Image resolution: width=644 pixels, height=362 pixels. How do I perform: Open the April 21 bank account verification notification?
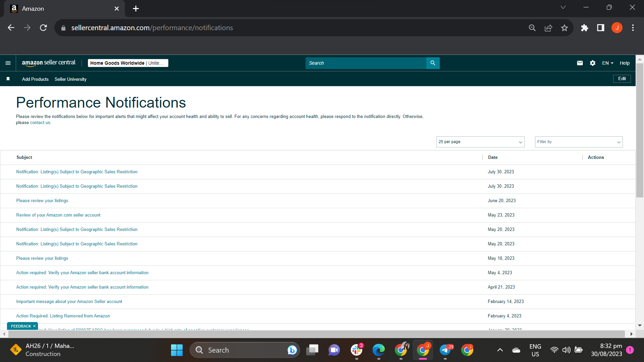tap(82, 287)
